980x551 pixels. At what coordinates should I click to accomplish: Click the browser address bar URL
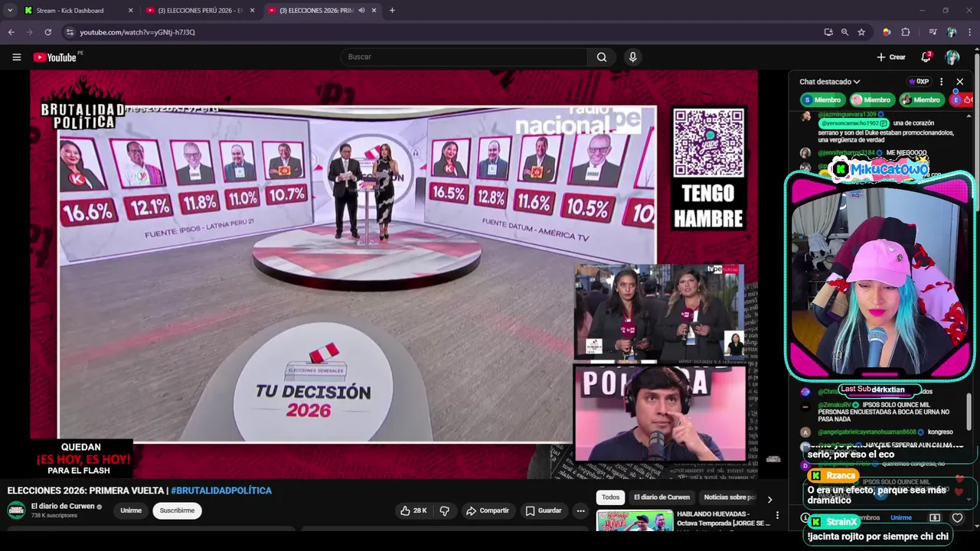137,32
